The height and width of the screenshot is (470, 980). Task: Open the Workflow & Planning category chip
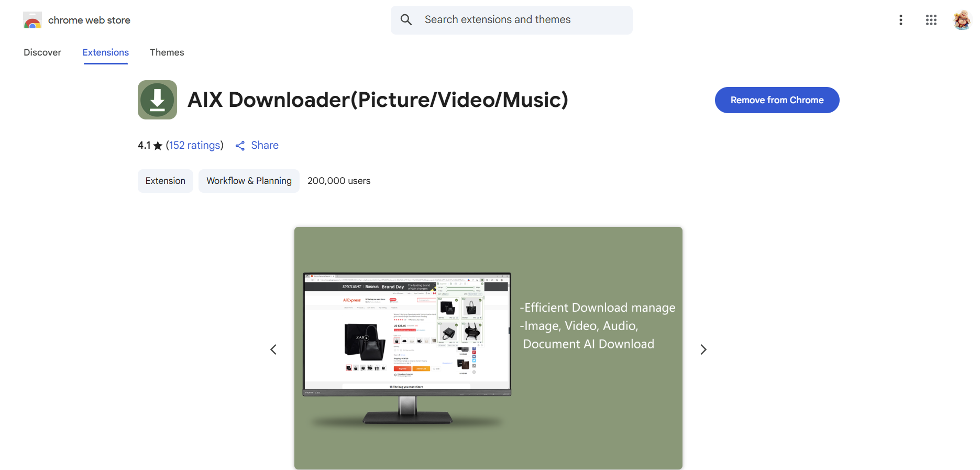(249, 181)
